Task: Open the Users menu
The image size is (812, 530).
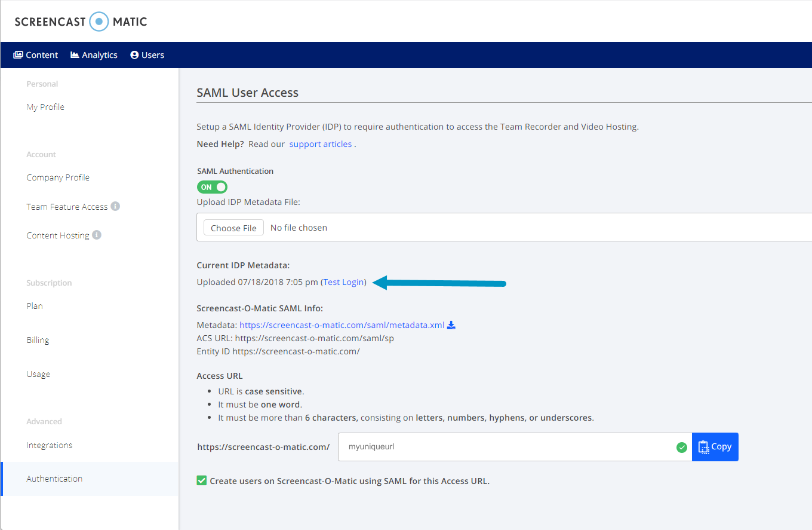Action: (147, 55)
